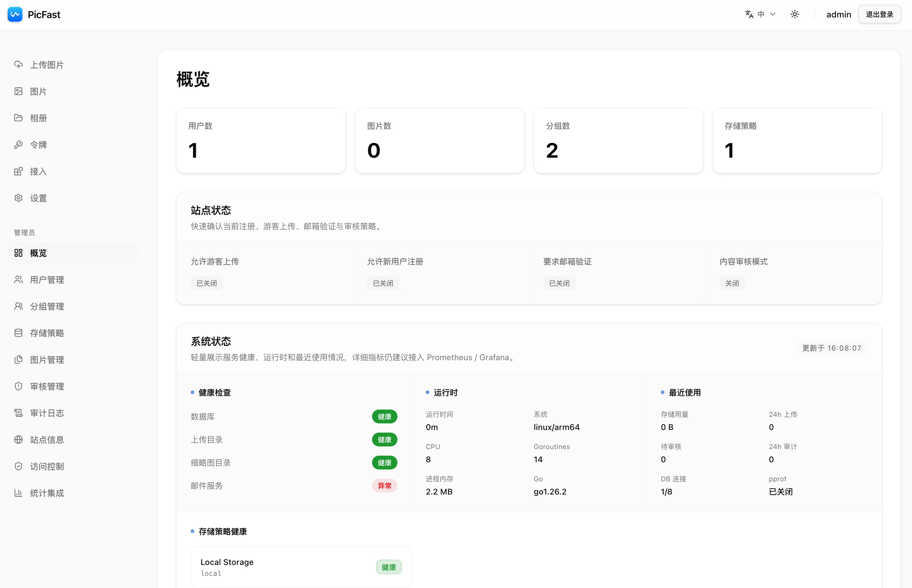The width and height of the screenshot is (912, 588).
Task: Open 访问控制 in the sidebar
Action: 72,466
